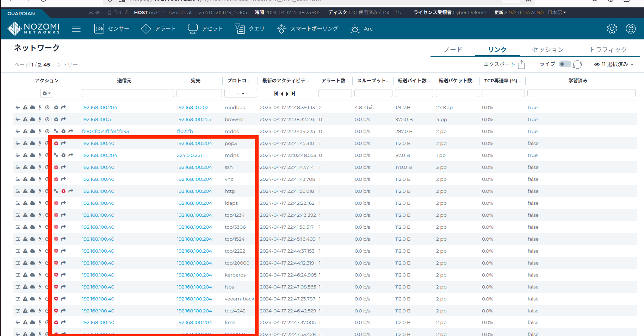Open the user profile icon

[x=631, y=29]
